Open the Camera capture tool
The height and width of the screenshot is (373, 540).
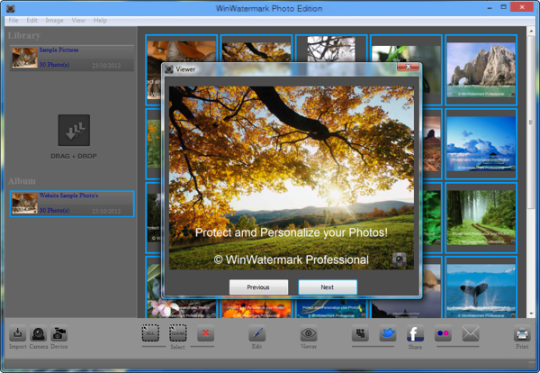(x=38, y=333)
